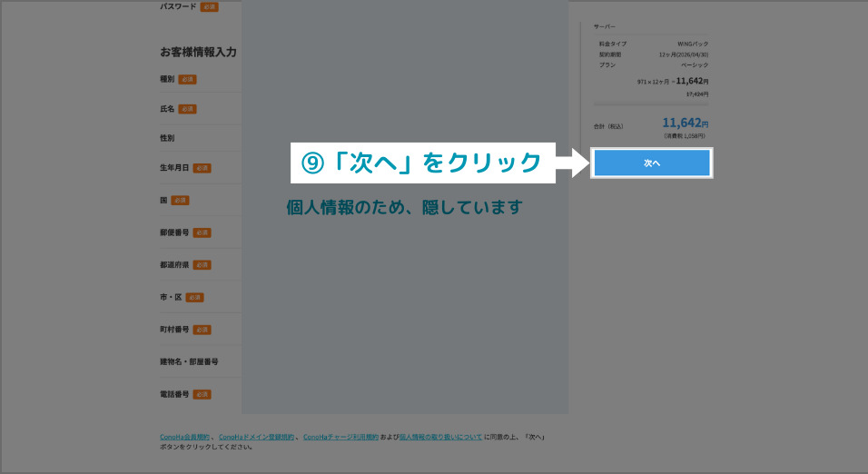Click the 郵便番号 field label
The height and width of the screenshot is (474, 868).
tap(174, 232)
